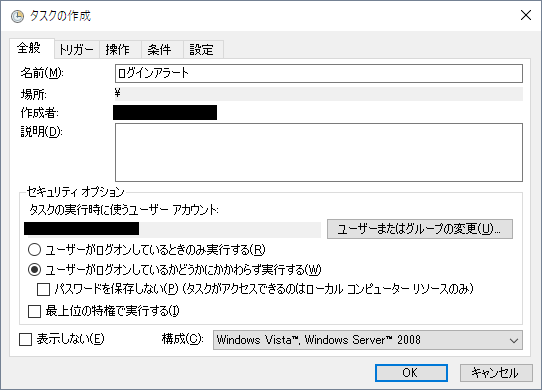Image resolution: width=542 pixels, height=390 pixels.
Task: Close the タスクの作成 dialog window
Action: click(526, 15)
